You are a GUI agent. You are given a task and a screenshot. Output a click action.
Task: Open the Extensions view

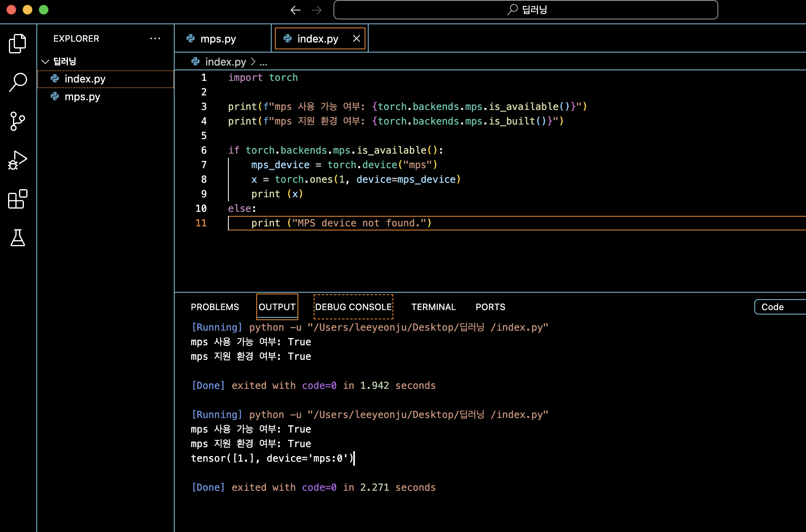click(x=17, y=199)
